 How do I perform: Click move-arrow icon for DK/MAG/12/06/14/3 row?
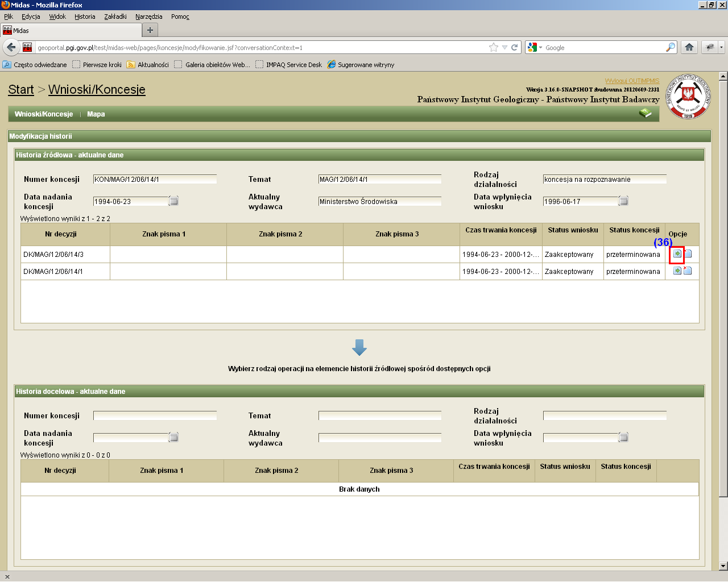(x=677, y=254)
